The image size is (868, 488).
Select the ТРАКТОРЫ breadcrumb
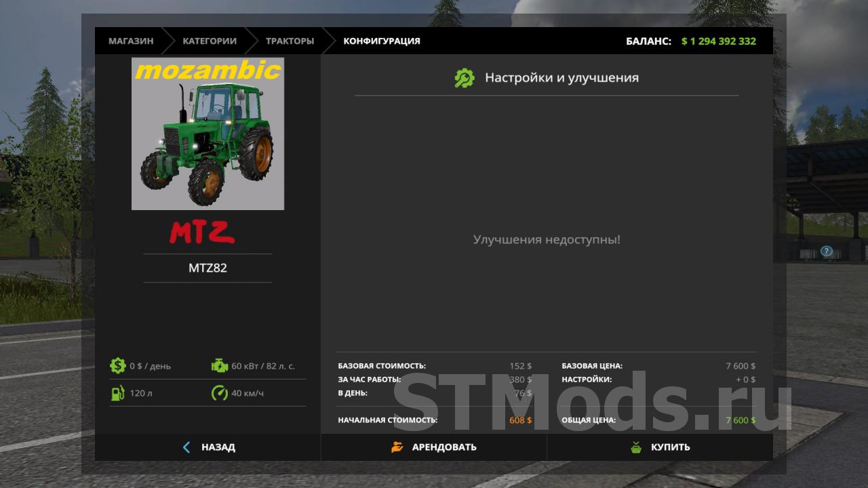tap(290, 41)
